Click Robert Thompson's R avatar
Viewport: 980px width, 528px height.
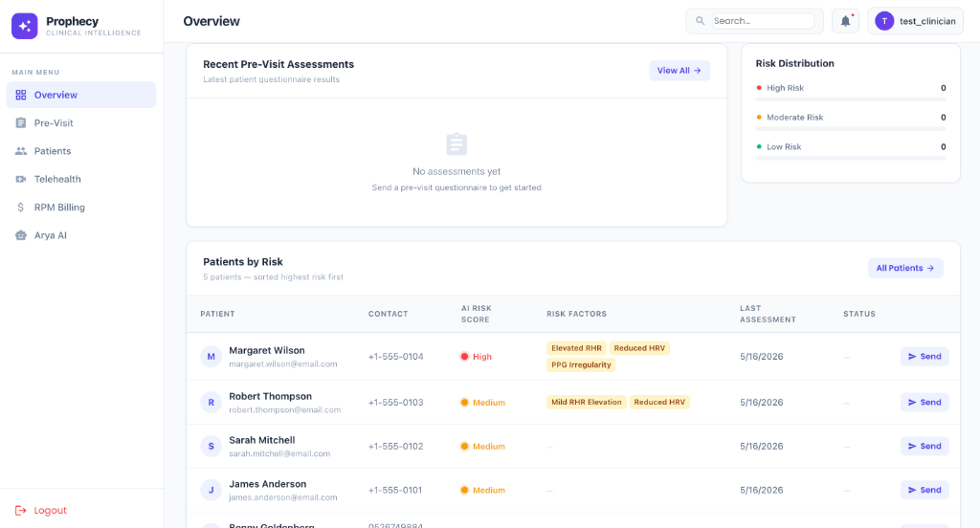[x=212, y=403]
